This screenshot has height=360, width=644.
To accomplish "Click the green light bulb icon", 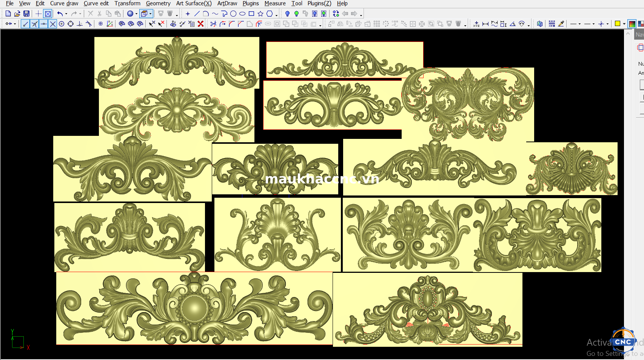I will click(296, 14).
